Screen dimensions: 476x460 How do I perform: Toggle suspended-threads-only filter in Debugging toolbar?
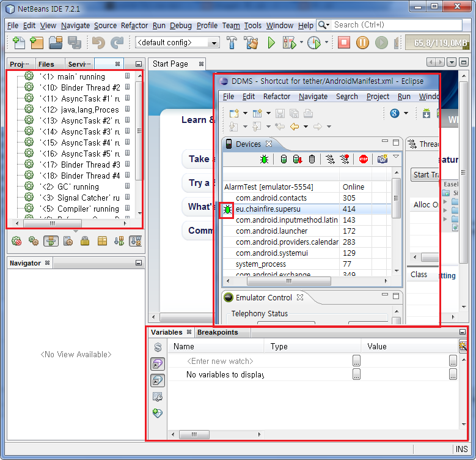pos(16,241)
